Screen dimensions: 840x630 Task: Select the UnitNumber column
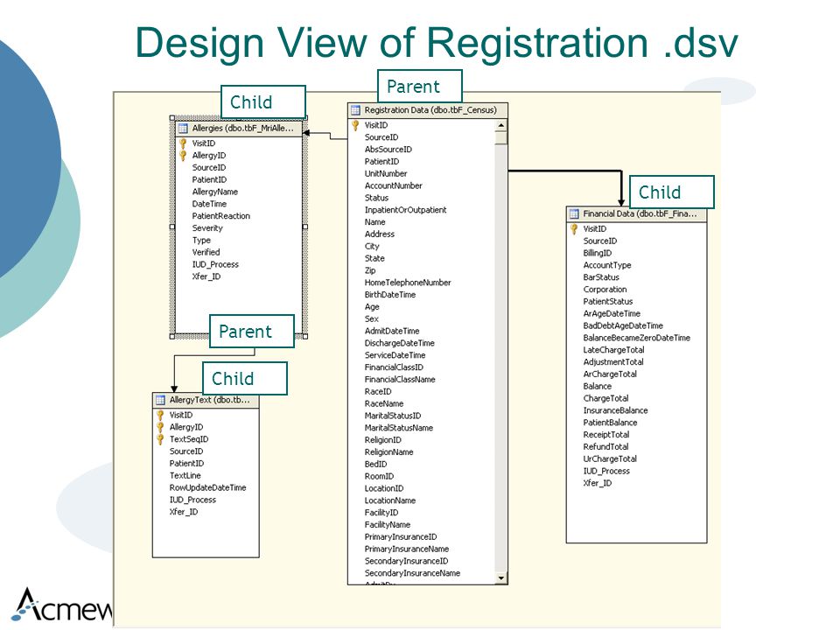pyautogui.click(x=386, y=173)
